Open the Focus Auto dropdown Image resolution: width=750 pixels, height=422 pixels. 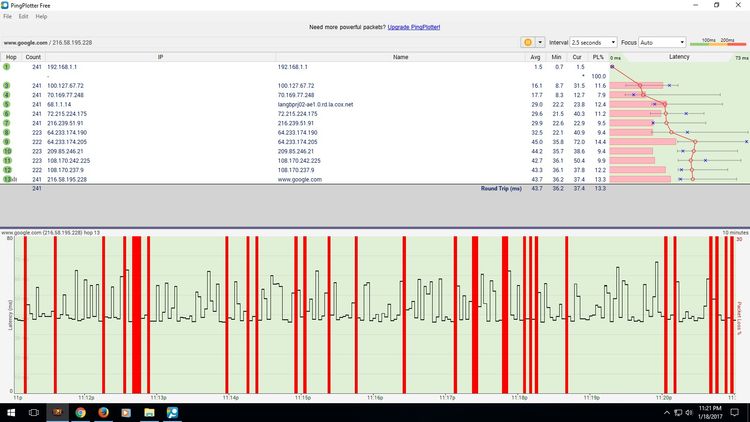click(662, 43)
